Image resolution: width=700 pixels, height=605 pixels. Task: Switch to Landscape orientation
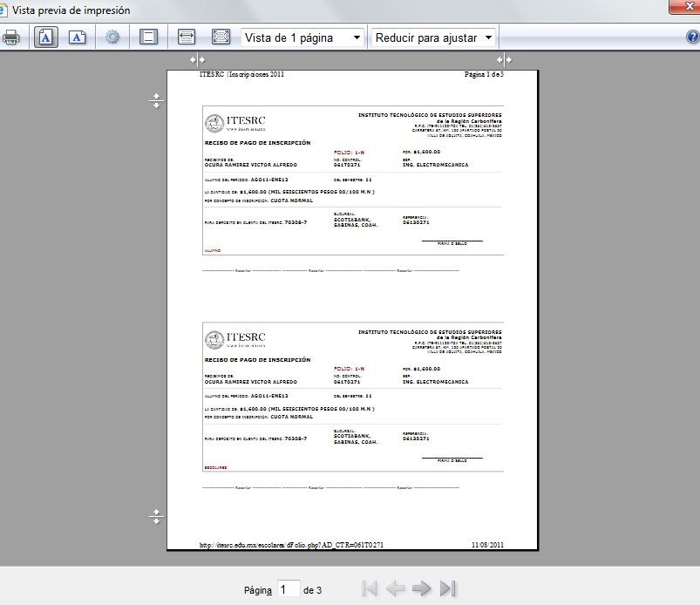[78, 37]
